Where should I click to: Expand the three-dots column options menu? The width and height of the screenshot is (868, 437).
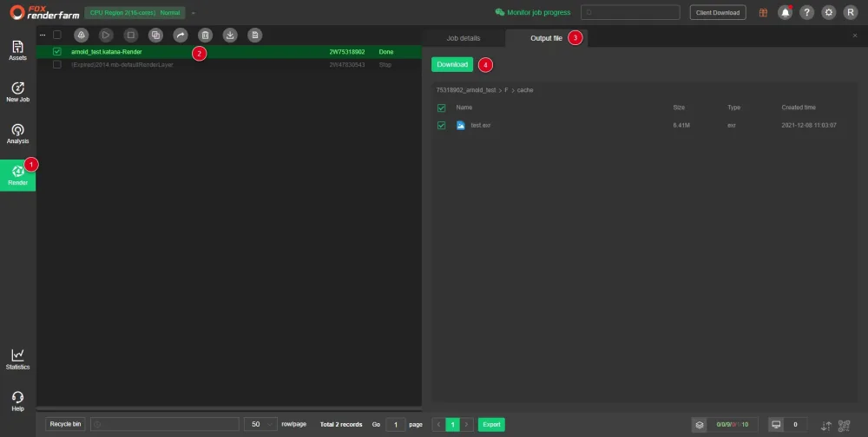[x=43, y=35]
